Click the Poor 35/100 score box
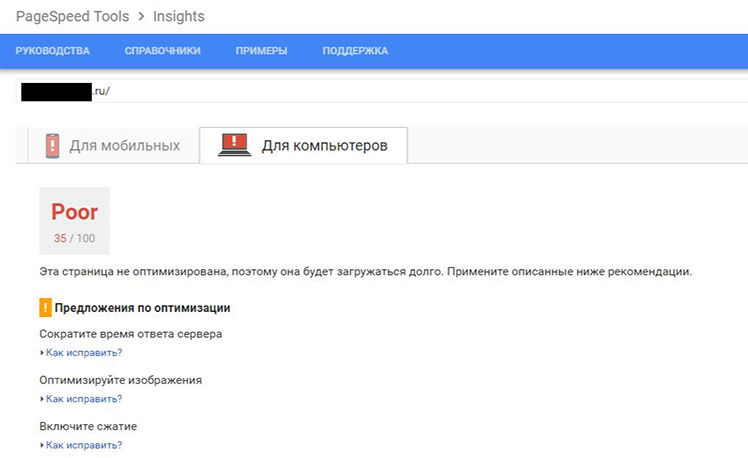Image resolution: width=748 pixels, height=458 pixels. [x=74, y=221]
